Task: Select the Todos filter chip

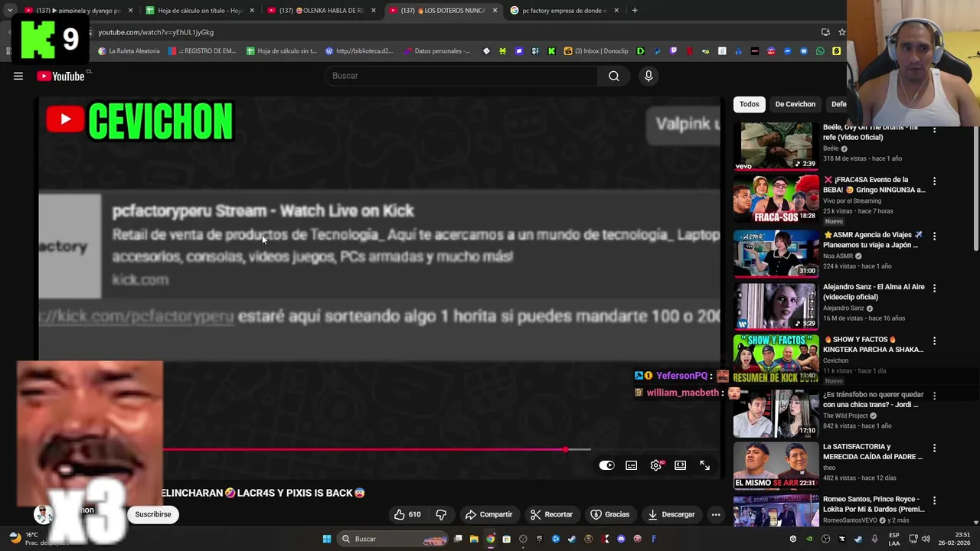Action: tap(750, 104)
